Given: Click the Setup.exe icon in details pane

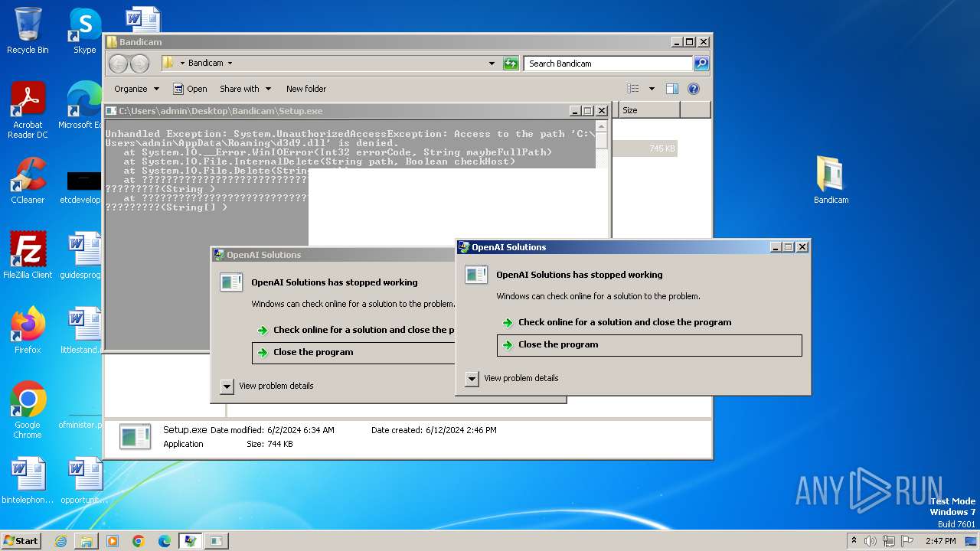Looking at the screenshot, I should 136,436.
